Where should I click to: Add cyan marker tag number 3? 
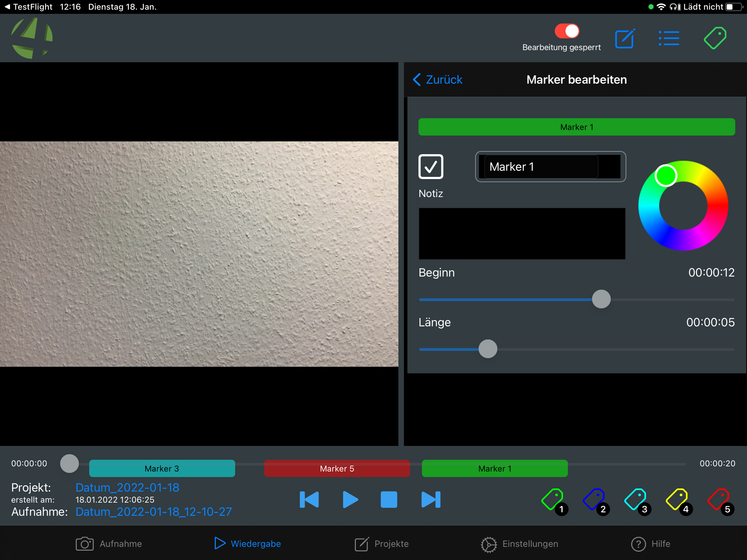(636, 500)
